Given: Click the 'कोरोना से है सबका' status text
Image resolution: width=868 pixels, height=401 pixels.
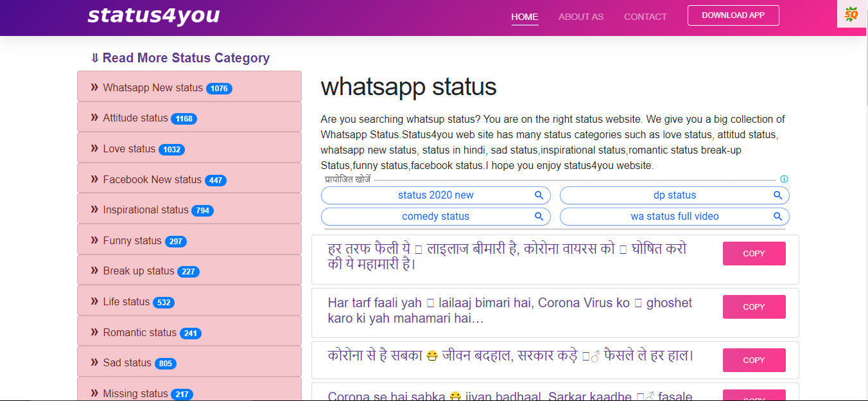Looking at the screenshot, I should tap(510, 356).
